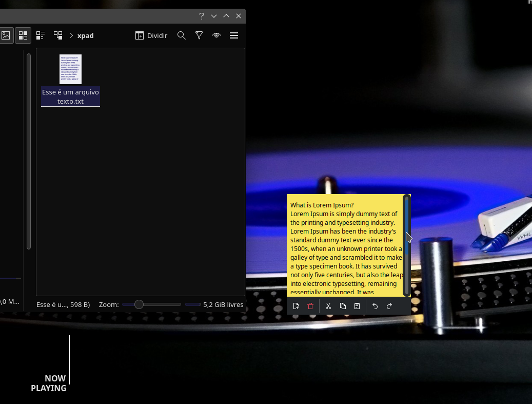Cut text with the scissors icon

coord(328,305)
